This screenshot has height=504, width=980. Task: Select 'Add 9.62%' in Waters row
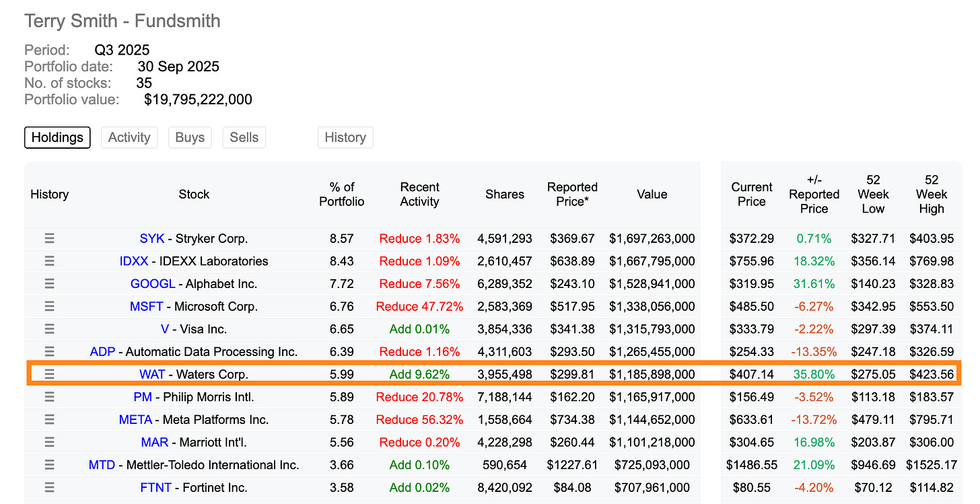[419, 374]
